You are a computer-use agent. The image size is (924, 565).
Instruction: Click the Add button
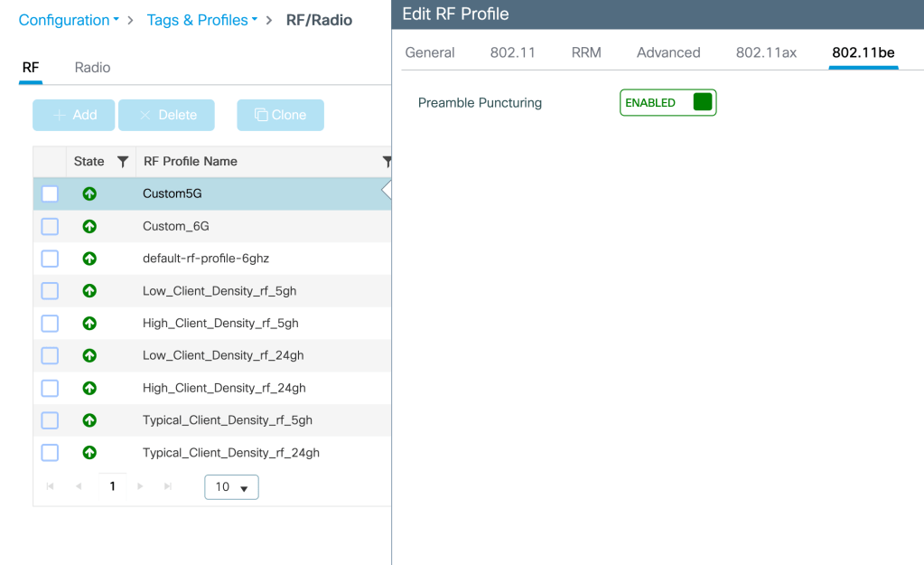click(74, 115)
